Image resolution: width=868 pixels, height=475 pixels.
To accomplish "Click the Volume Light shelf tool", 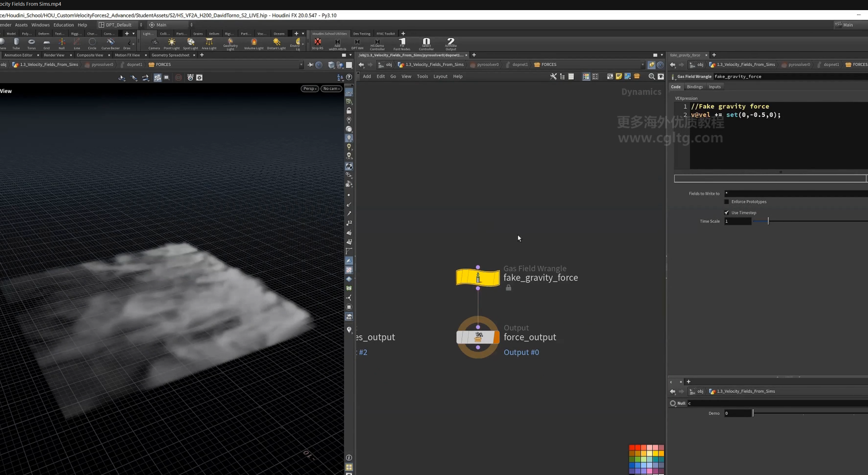I will tap(254, 44).
